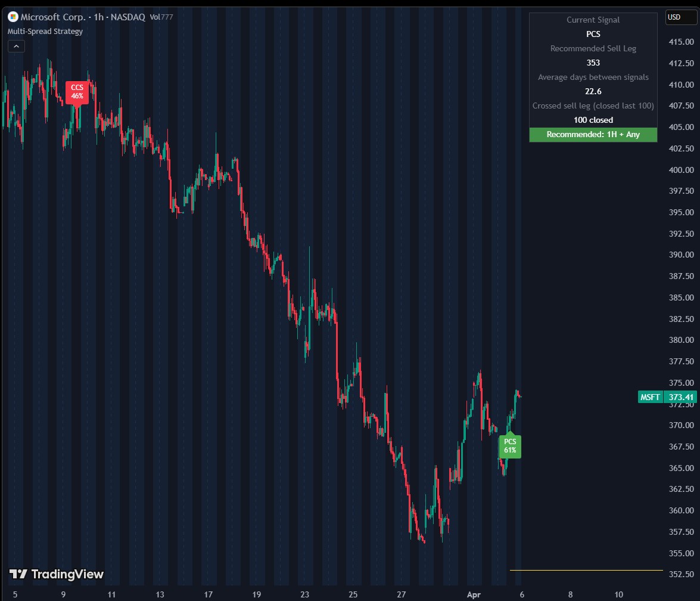The width and height of the screenshot is (700, 601).
Task: Click the 353 sell leg value
Action: pos(593,63)
